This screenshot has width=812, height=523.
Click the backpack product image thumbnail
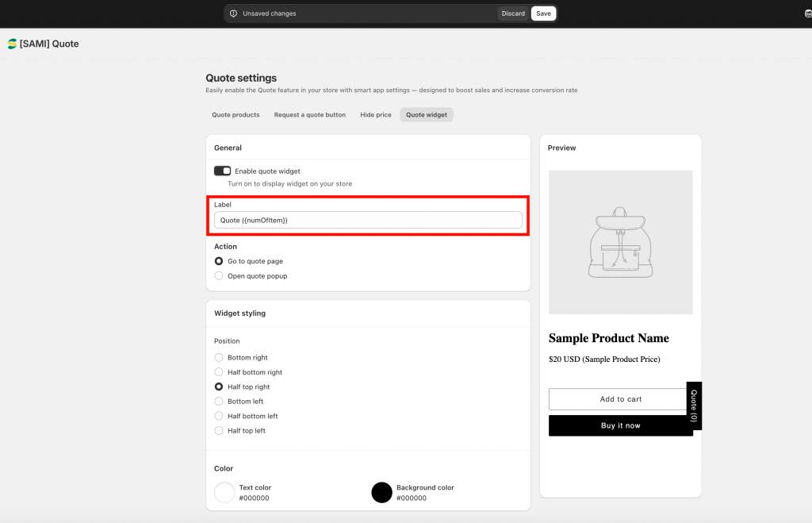pyautogui.click(x=620, y=242)
